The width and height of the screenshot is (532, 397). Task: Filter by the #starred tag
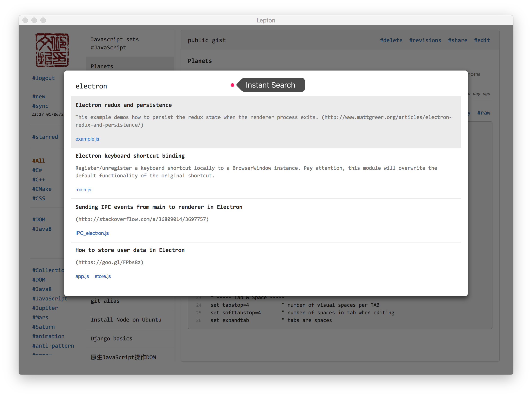[x=45, y=137]
